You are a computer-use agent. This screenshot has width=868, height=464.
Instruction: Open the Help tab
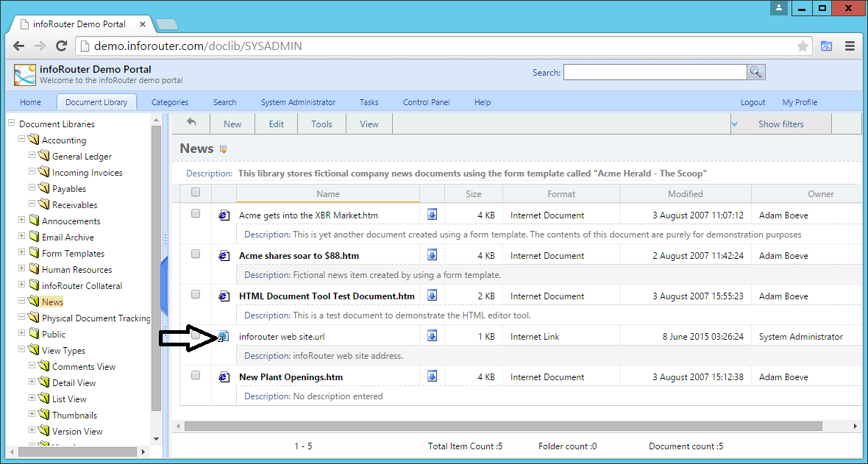pos(483,102)
